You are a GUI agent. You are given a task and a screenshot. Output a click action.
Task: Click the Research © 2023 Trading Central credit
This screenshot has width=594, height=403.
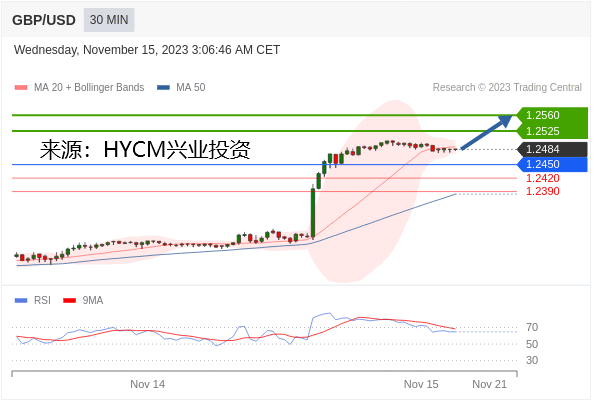click(x=507, y=87)
